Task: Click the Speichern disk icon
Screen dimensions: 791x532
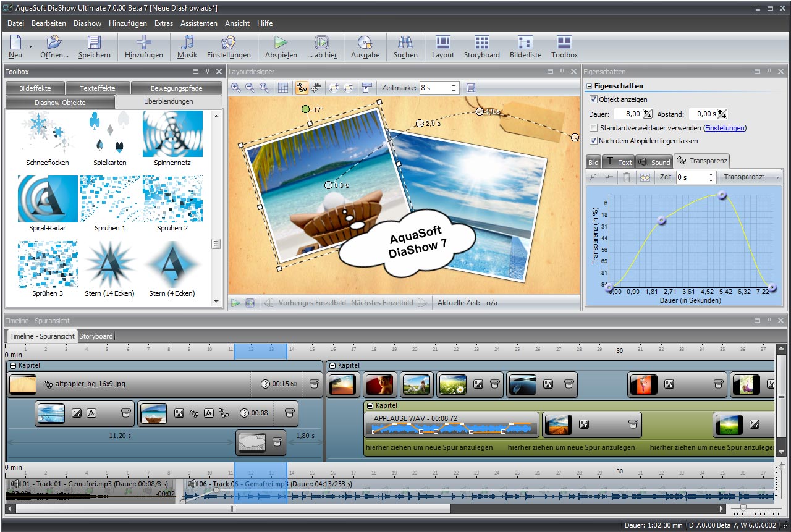Action: pyautogui.click(x=94, y=42)
